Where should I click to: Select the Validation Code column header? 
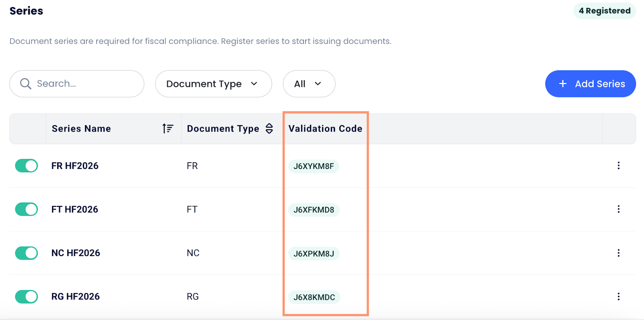coord(325,128)
